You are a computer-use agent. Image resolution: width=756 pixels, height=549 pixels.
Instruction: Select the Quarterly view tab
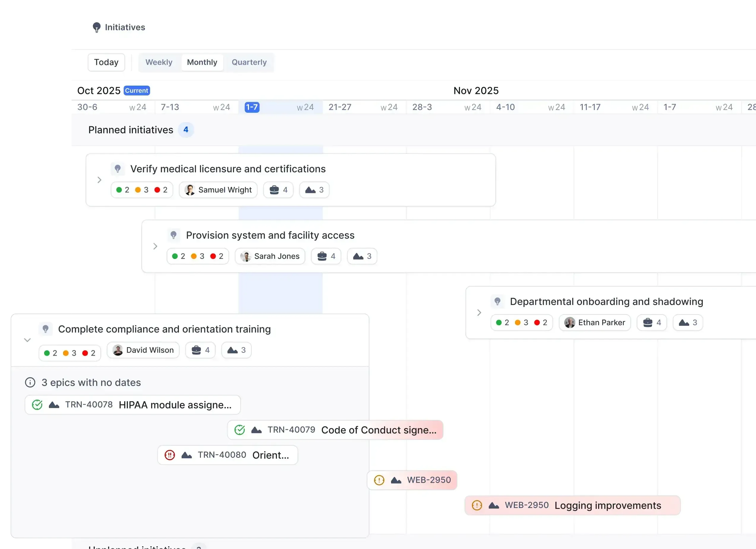249,62
